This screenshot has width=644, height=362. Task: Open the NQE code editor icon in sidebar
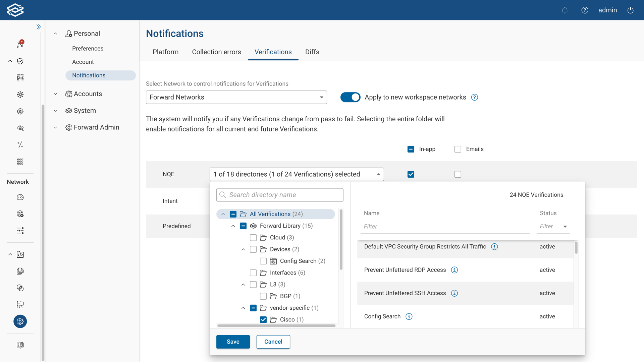[x=20, y=254]
